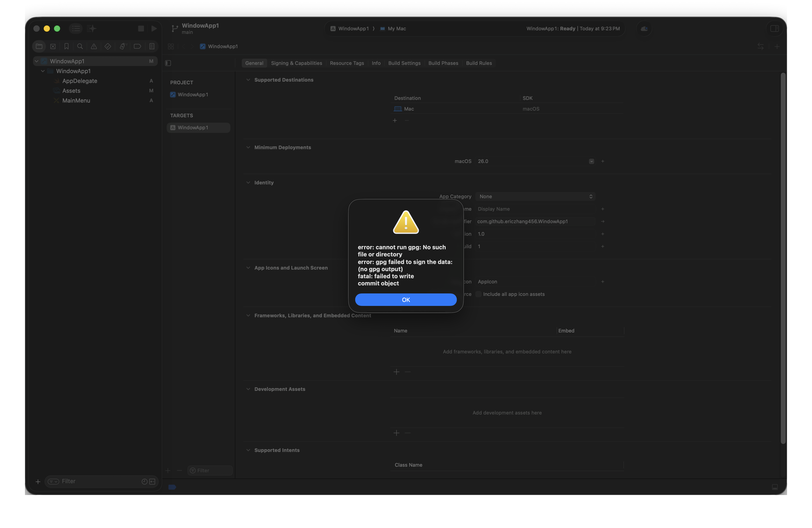Viewport: 812px width, 528px height.
Task: Switch to Build Settings tab
Action: [x=404, y=63]
